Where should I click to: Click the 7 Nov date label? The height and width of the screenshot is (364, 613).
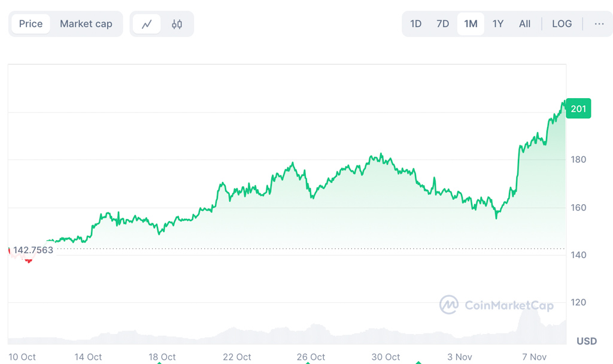click(534, 357)
